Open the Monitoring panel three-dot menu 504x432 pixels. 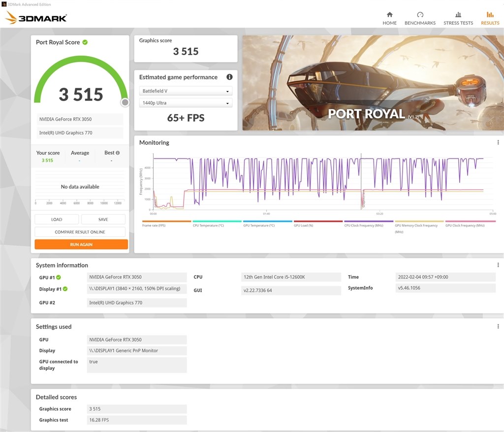tap(498, 142)
